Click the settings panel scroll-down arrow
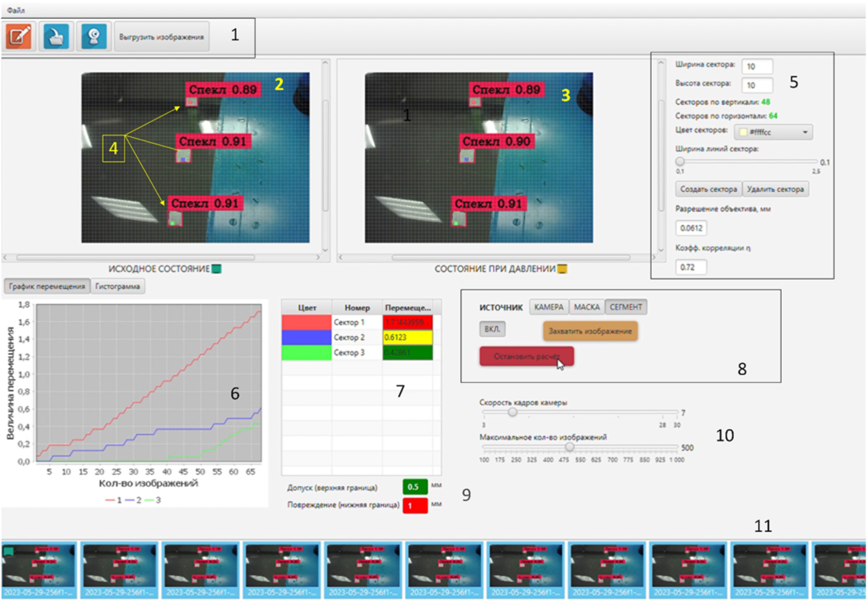Viewport: 868px width, 606px height. pos(661,250)
